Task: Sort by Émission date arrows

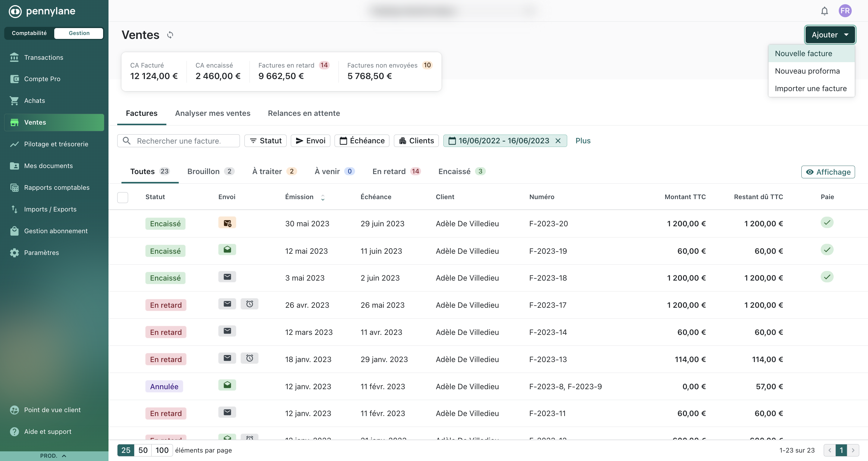Action: pyautogui.click(x=323, y=198)
